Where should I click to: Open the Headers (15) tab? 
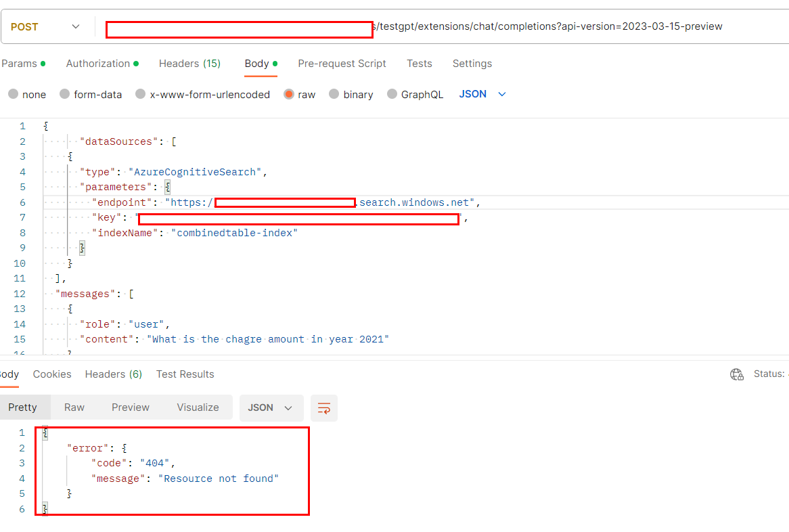coord(189,63)
